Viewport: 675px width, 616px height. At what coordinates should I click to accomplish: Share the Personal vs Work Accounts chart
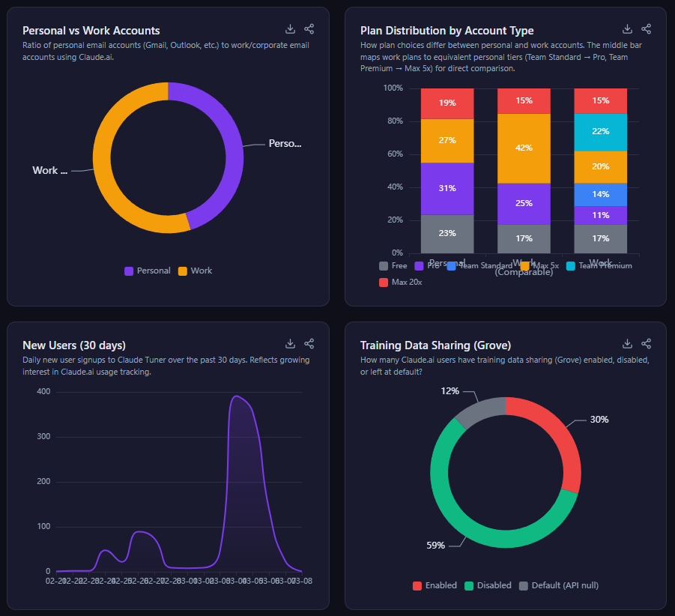coord(309,29)
